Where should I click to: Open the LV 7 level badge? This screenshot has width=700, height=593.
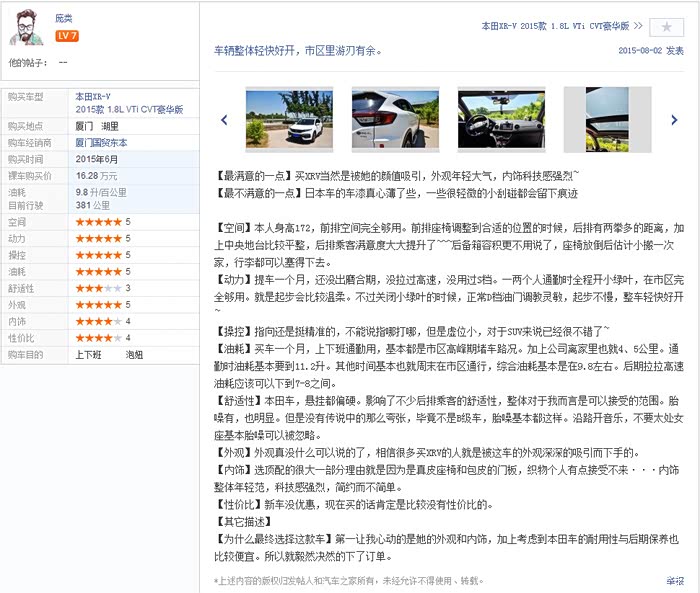(x=67, y=36)
